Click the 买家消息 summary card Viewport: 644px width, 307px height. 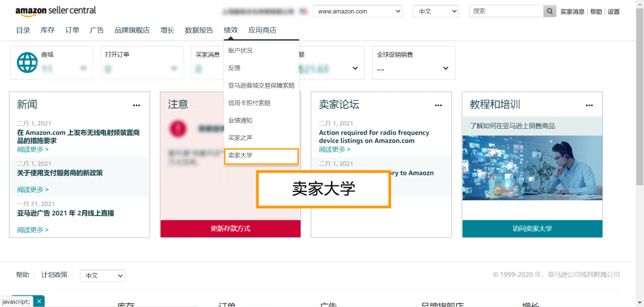(x=208, y=63)
